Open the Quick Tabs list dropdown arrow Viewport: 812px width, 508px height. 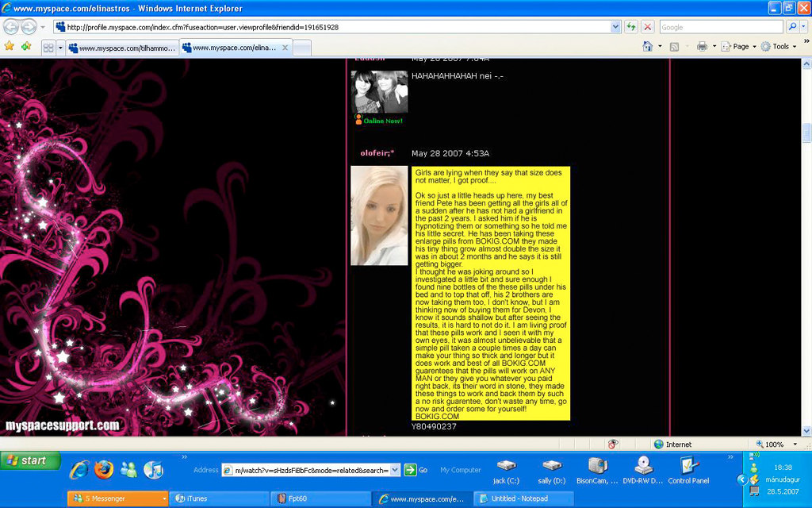click(x=60, y=48)
